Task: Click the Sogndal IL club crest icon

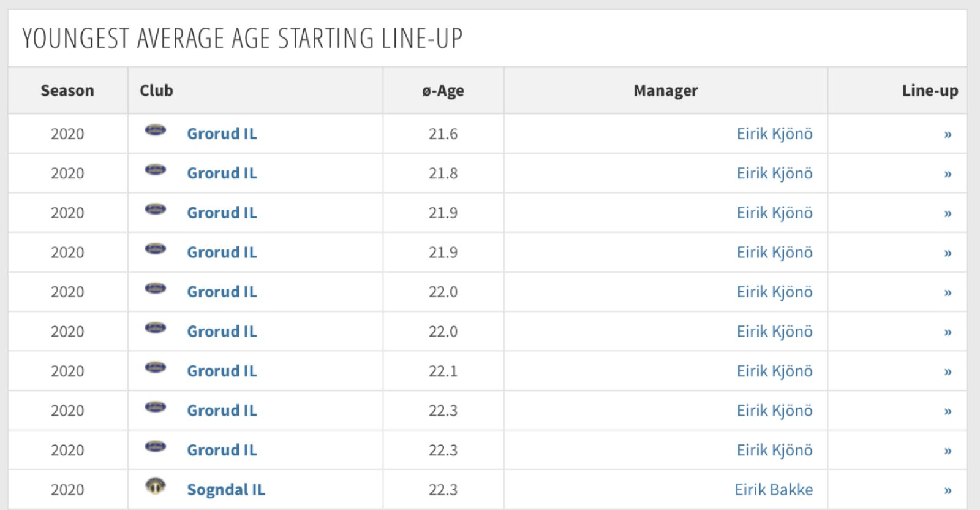Action: (x=155, y=487)
